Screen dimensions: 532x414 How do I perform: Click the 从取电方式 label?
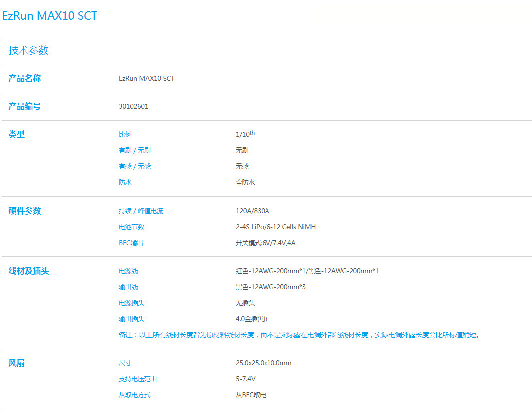click(x=134, y=395)
